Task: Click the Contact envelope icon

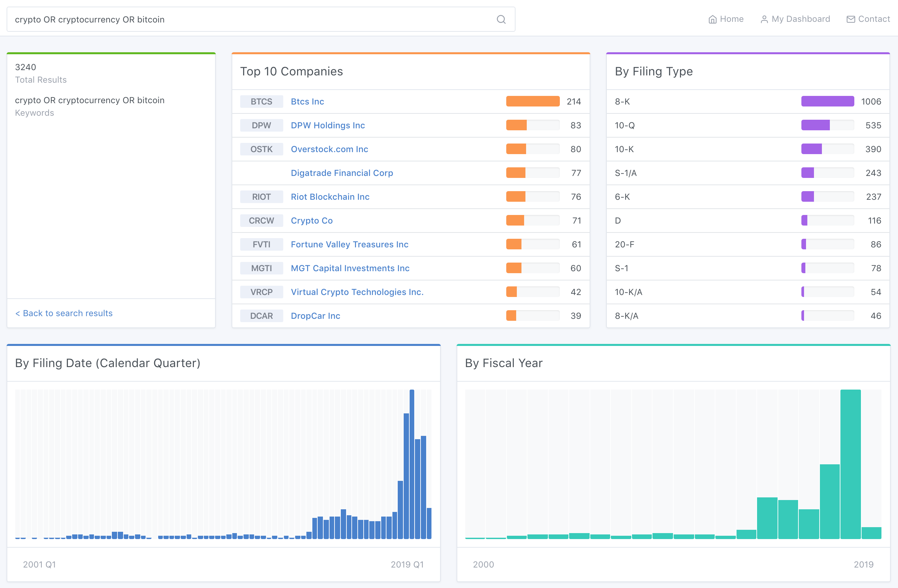Action: click(850, 19)
